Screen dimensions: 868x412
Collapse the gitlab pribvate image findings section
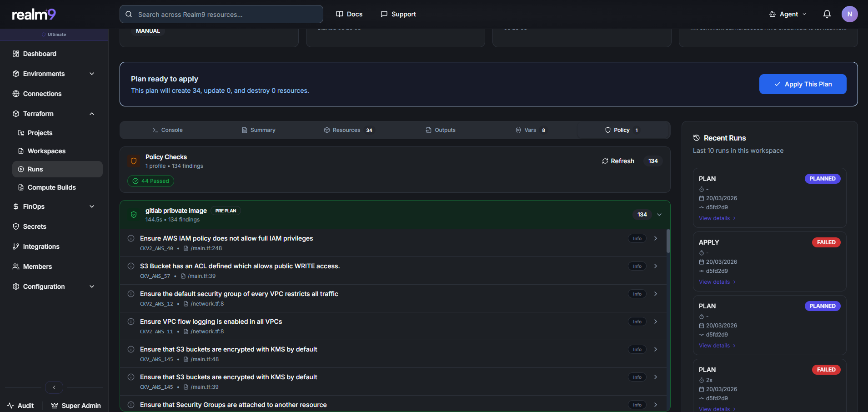[659, 215]
